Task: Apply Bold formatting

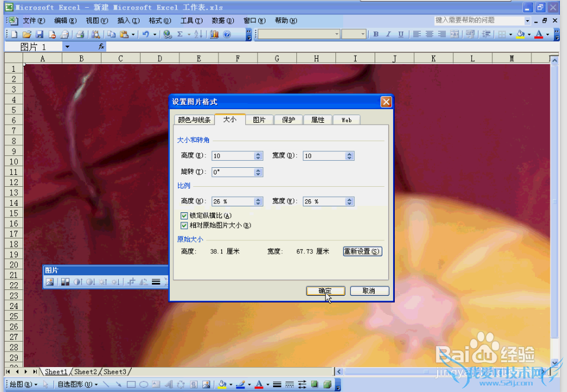Action: pyautogui.click(x=376, y=34)
